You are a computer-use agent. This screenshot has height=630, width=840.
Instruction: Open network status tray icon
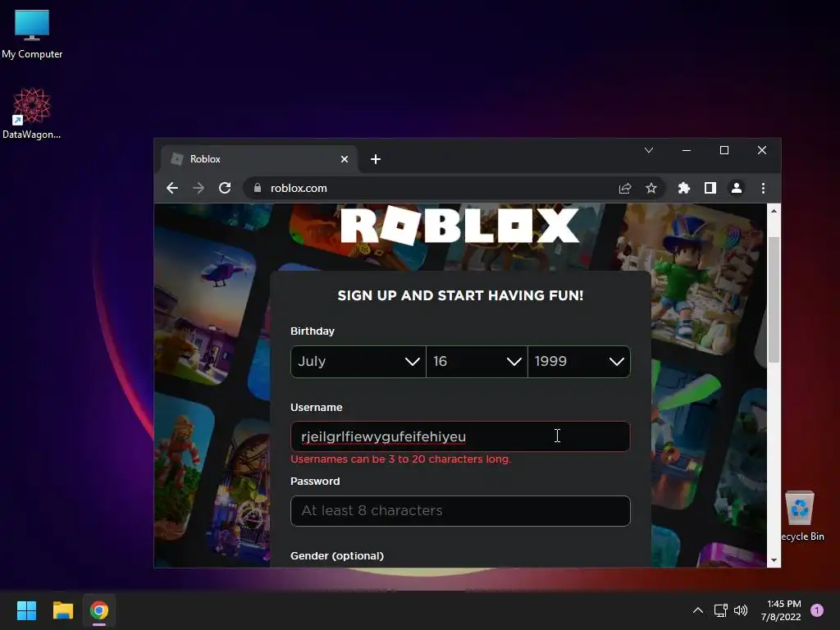click(720, 610)
